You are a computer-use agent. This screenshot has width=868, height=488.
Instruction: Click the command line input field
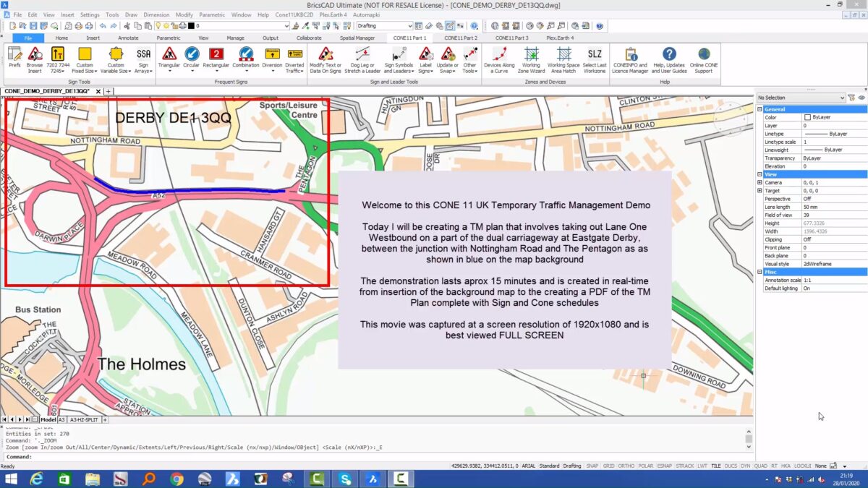tap(376, 457)
